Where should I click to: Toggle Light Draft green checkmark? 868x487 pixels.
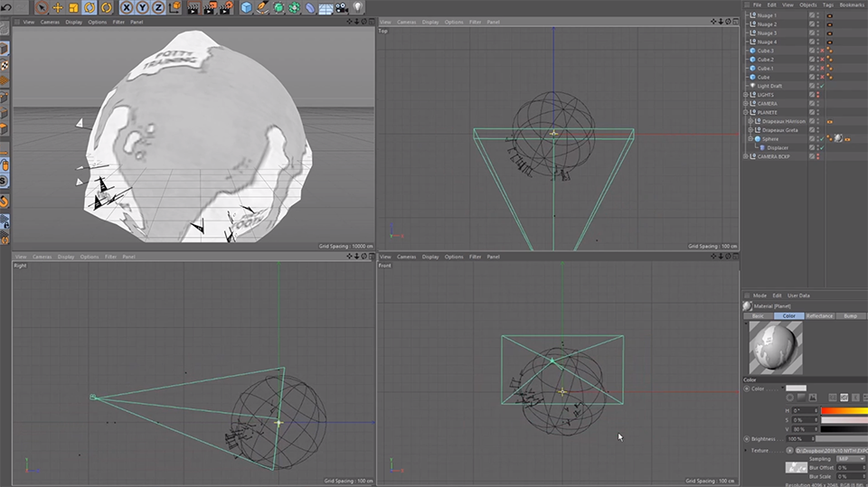(822, 86)
